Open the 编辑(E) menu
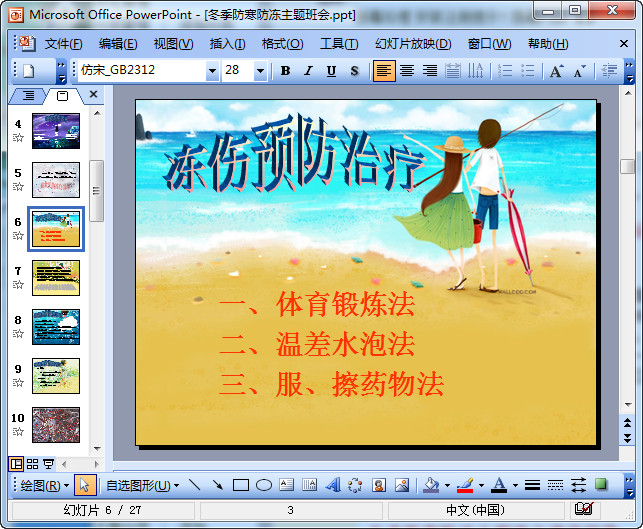Viewport: 643px width, 529px height. (x=118, y=43)
